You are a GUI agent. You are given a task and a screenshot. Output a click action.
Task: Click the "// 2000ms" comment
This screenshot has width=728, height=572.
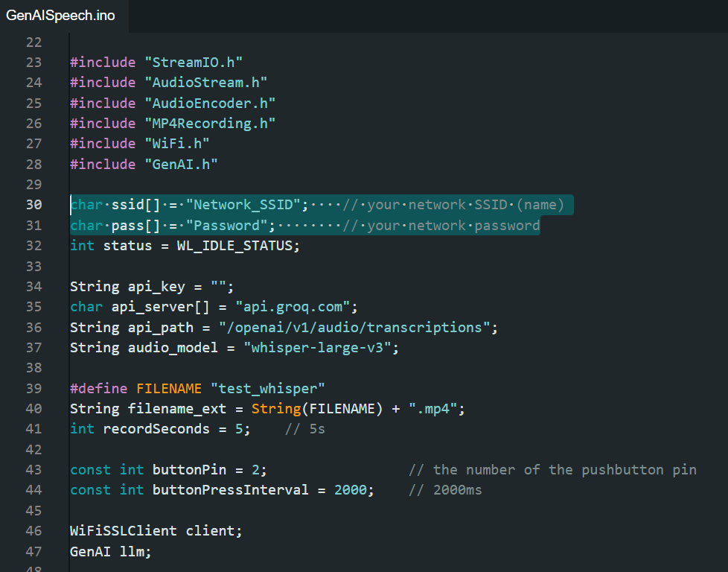[445, 490]
